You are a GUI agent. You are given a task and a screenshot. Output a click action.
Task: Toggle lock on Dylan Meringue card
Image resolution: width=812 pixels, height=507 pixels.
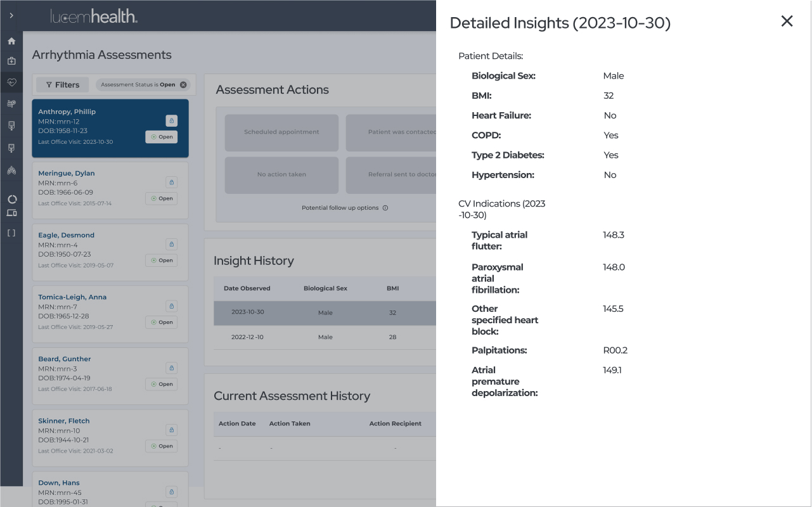171,183
